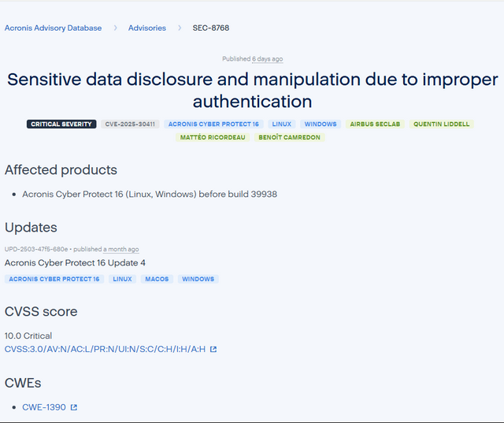Open the Benoît Camredon credit tag
The image size is (504, 423).
point(289,137)
